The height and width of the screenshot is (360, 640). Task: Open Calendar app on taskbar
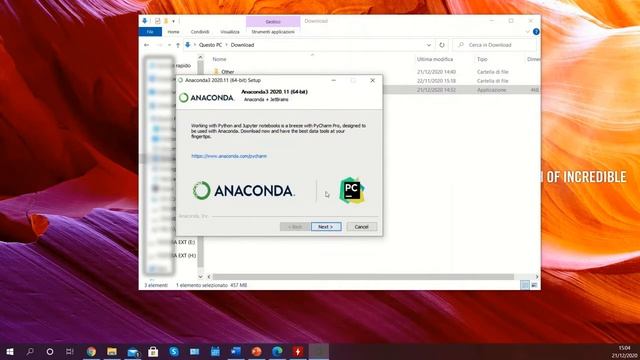coord(215,351)
